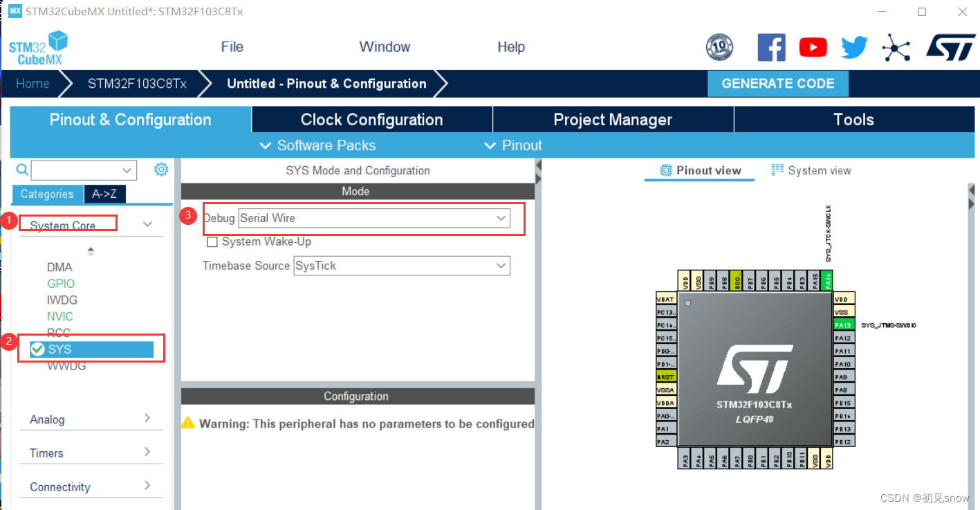Viewport: 980px width, 510px height.
Task: Select the PB7 pin on the chip
Action: 750,281
